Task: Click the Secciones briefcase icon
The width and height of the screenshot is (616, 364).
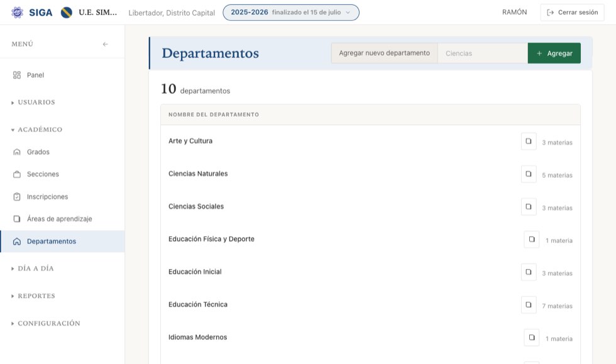Action: [x=17, y=174]
